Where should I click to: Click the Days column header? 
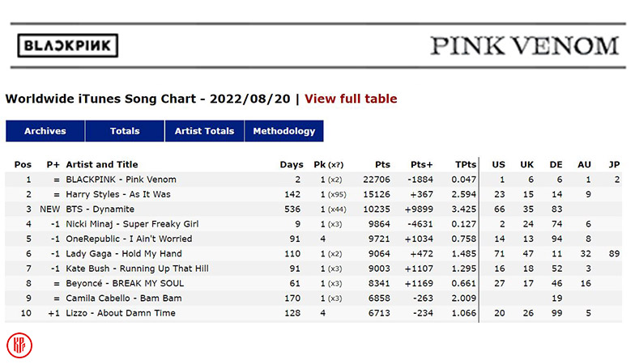click(x=292, y=165)
